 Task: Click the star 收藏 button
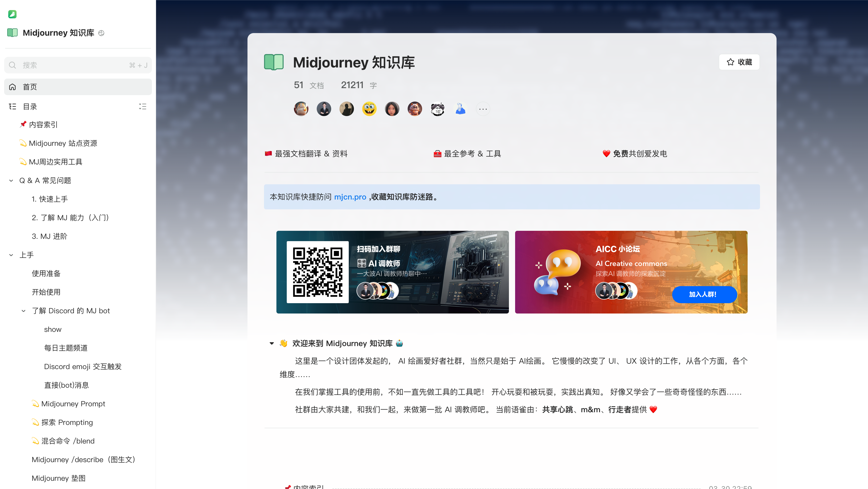739,62
